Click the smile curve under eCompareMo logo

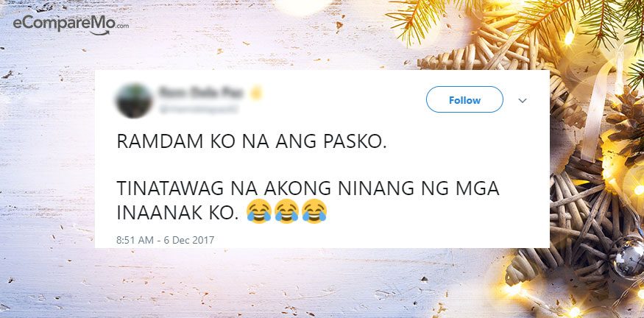tap(100, 32)
